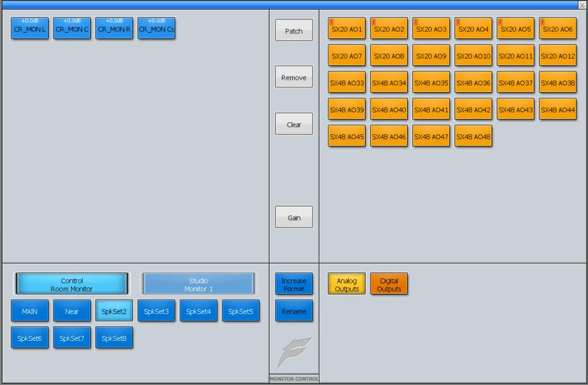Screen dimensions: 588x385
Task: Select output SX48 AO43
Action: point(515,109)
